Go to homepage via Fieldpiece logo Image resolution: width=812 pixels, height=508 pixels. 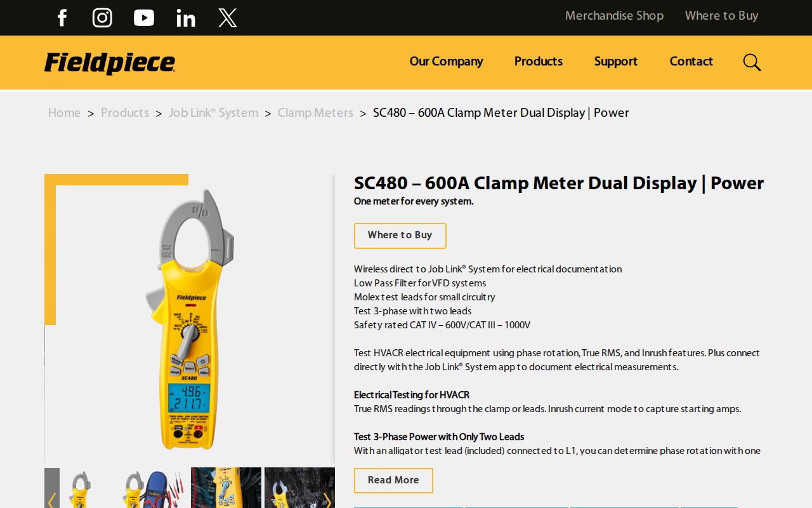[110, 63]
